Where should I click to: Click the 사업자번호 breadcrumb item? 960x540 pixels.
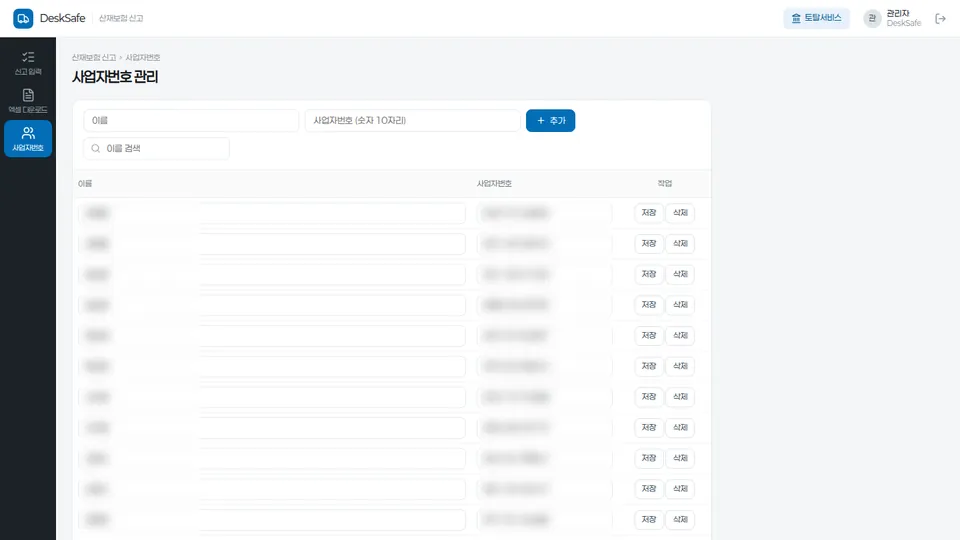tap(143, 58)
